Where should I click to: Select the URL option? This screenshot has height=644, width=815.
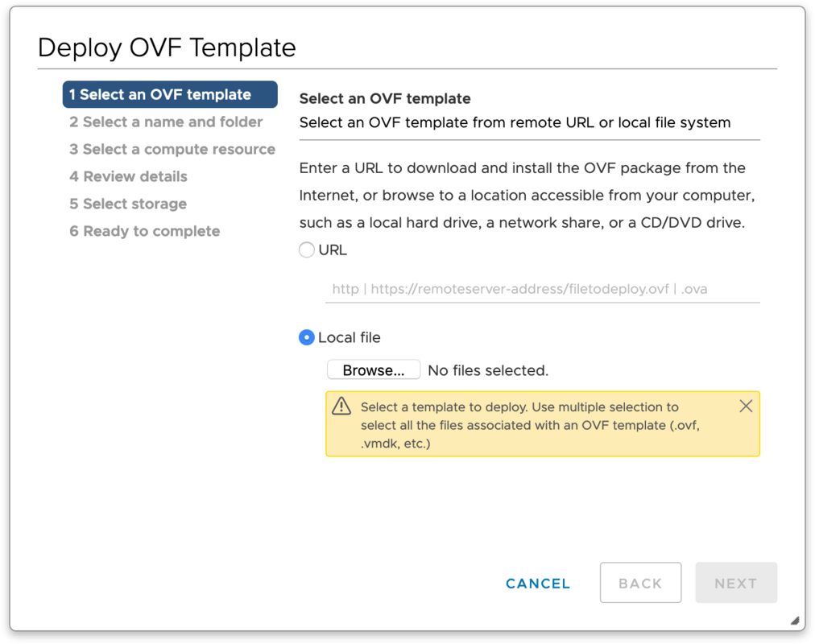(x=306, y=250)
